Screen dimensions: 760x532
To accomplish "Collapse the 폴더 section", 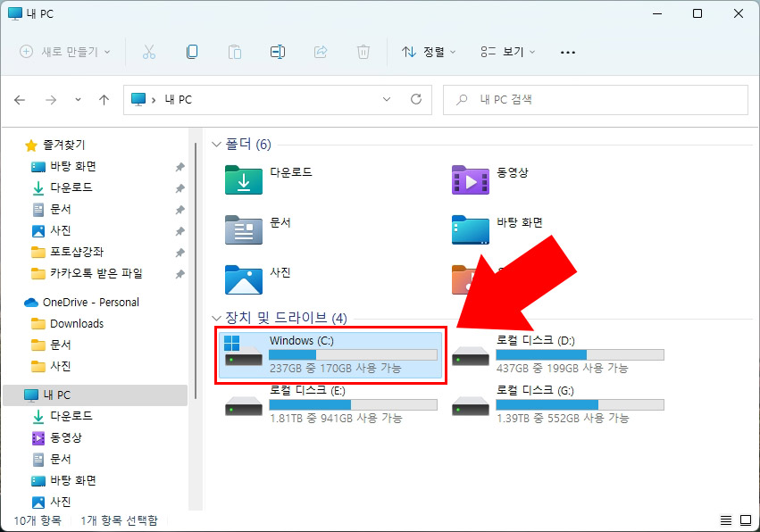I will (216, 144).
